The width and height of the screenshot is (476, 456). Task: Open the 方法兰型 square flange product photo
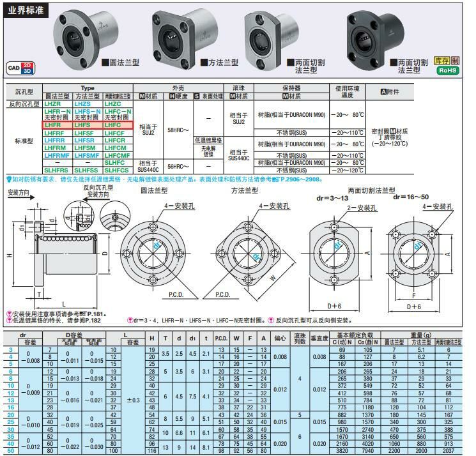(x=185, y=38)
